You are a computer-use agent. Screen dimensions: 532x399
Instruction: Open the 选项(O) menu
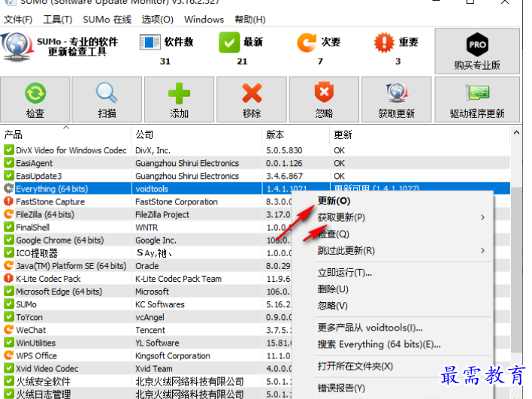pos(158,20)
